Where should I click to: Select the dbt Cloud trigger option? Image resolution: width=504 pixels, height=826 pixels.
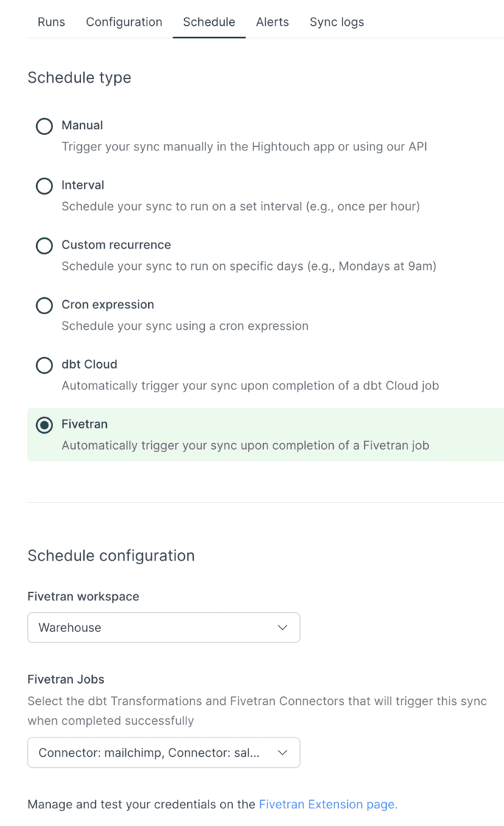(43, 365)
